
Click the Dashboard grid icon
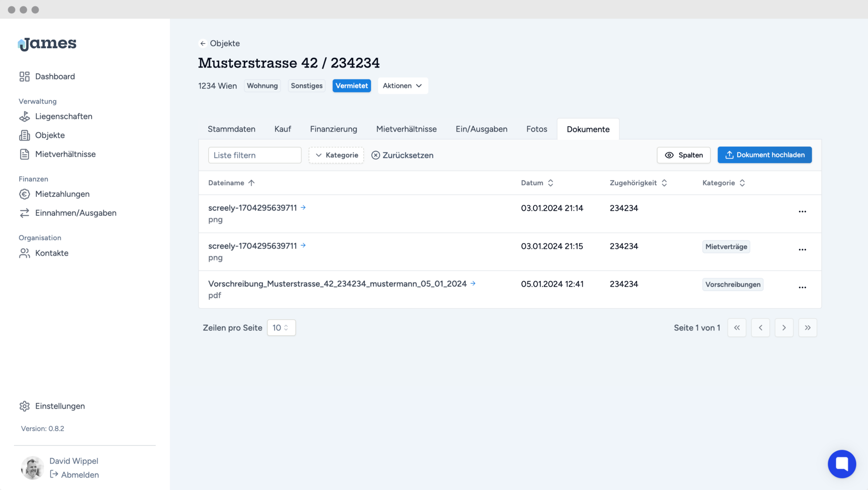coord(24,77)
